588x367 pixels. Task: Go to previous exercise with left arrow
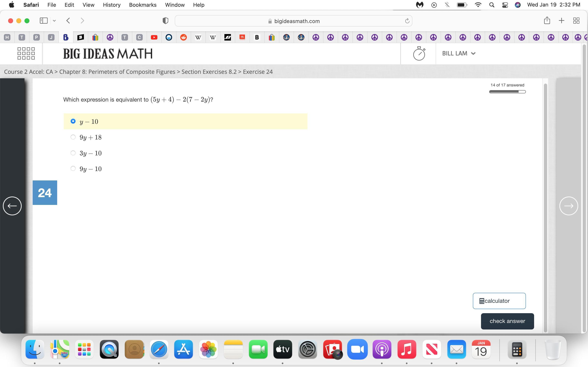12,206
